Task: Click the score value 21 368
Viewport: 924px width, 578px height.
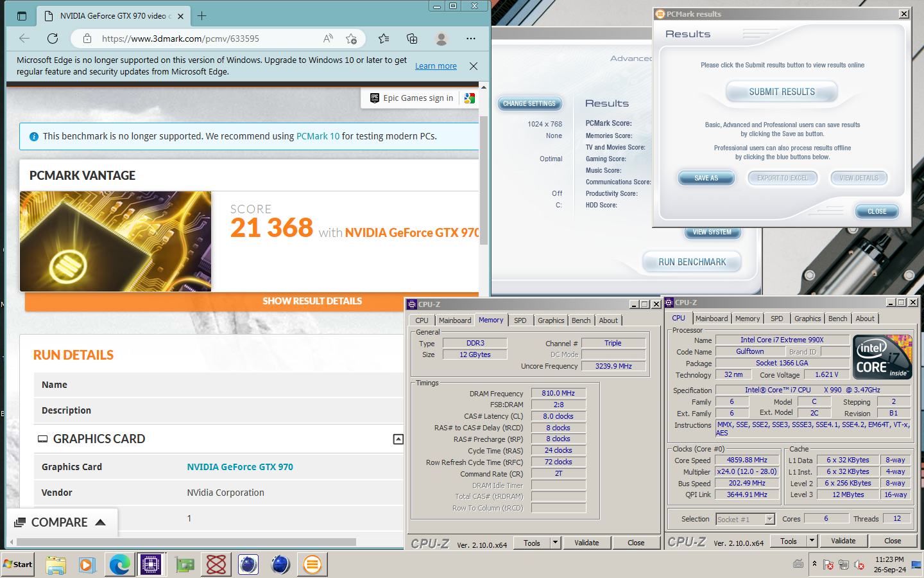Action: (x=272, y=228)
